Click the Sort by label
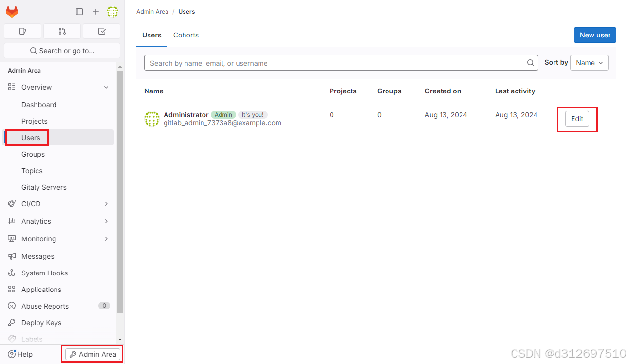The height and width of the screenshot is (364, 628). (556, 63)
